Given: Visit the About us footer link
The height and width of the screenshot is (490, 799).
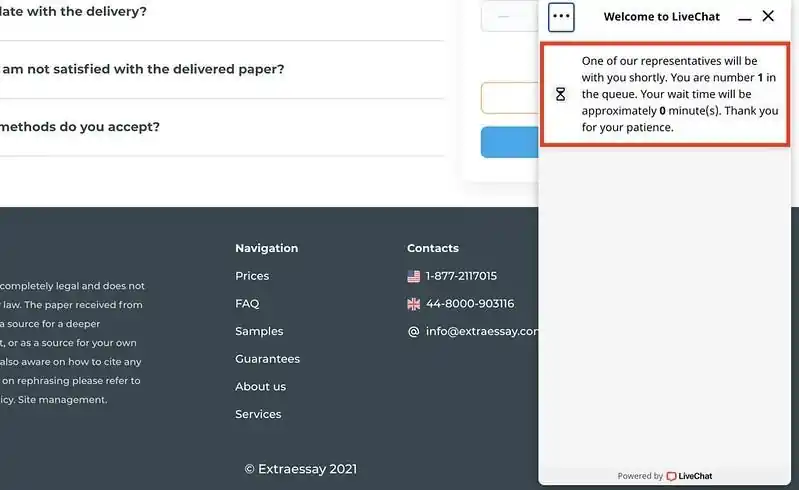Looking at the screenshot, I should coord(260,387).
